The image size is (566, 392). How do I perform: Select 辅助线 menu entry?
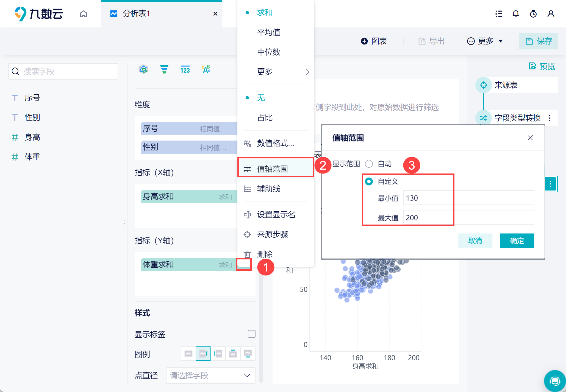tap(268, 189)
